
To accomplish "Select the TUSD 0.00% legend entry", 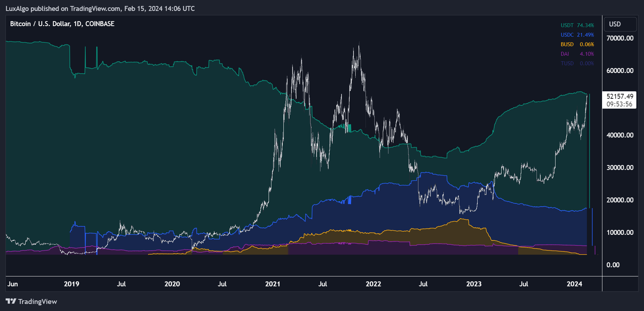I will click(x=577, y=63).
